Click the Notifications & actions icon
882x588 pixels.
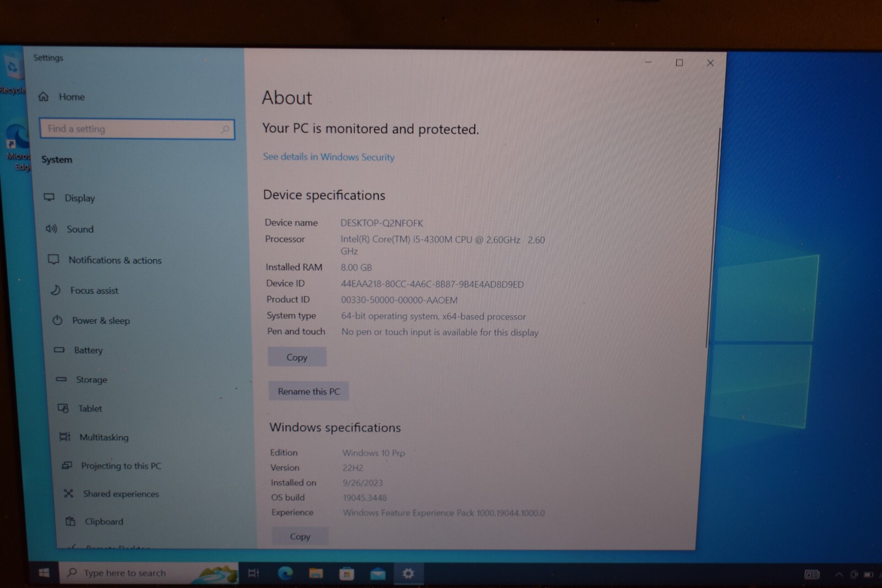click(x=53, y=260)
